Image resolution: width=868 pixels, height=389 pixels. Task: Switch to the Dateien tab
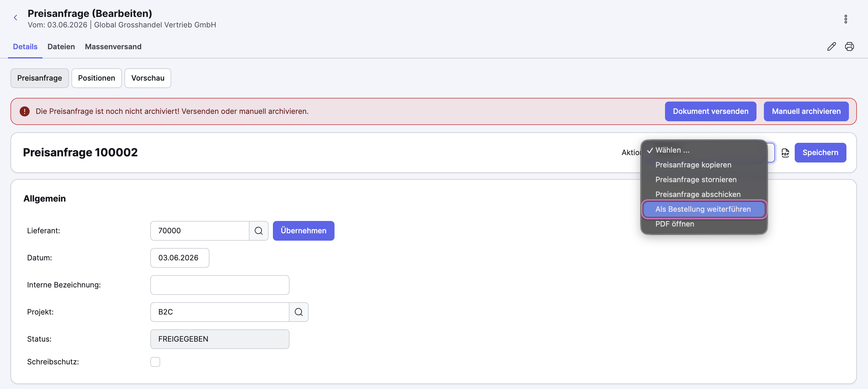click(x=61, y=47)
